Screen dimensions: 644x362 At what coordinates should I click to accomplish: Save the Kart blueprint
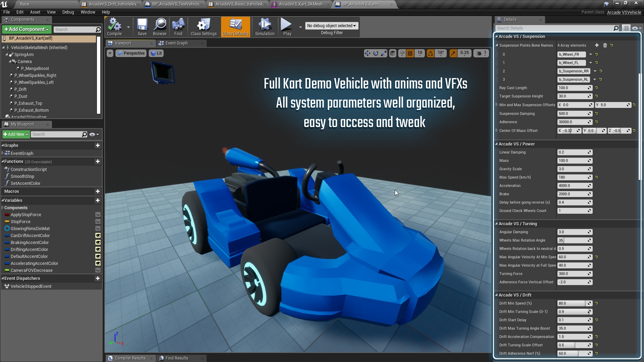point(142,27)
